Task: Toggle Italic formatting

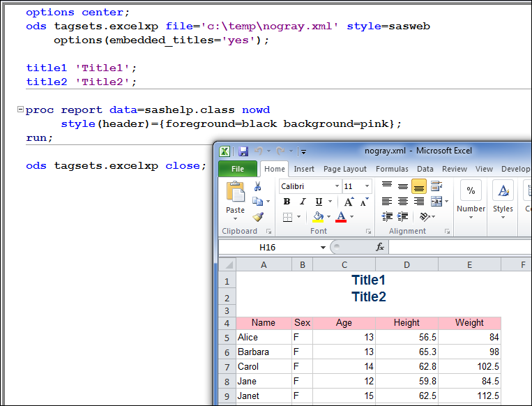Action: coord(303,202)
